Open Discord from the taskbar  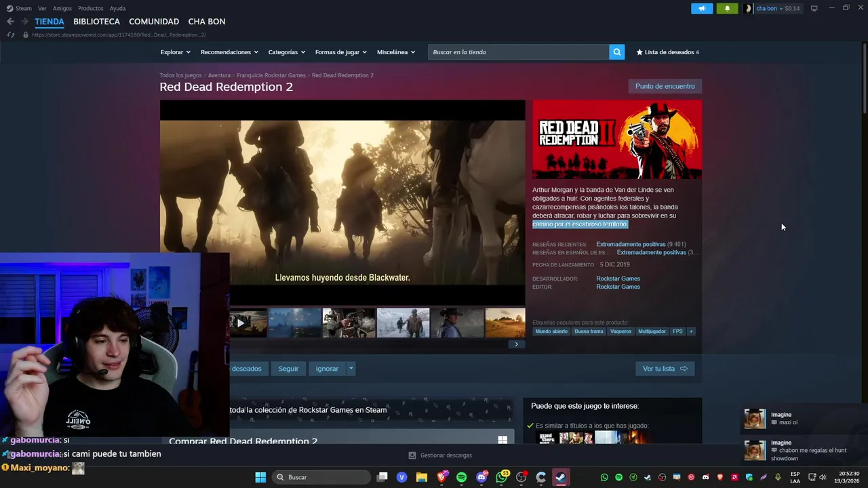click(x=481, y=477)
